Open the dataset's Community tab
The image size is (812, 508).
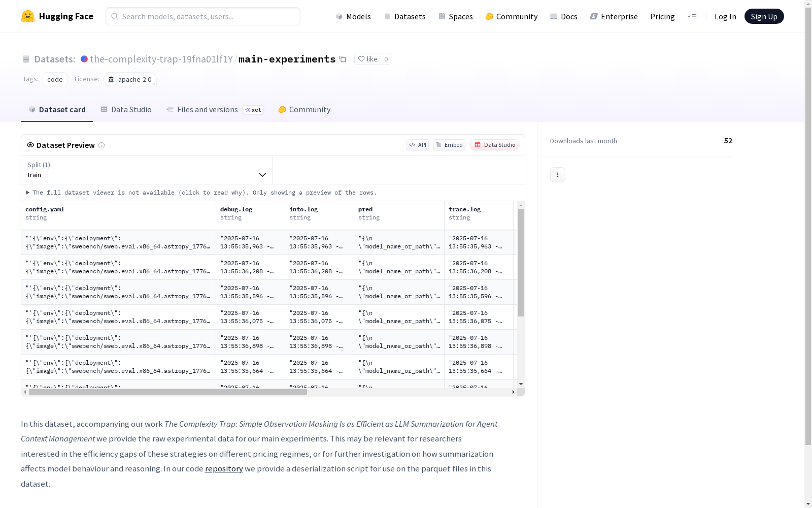pos(304,110)
